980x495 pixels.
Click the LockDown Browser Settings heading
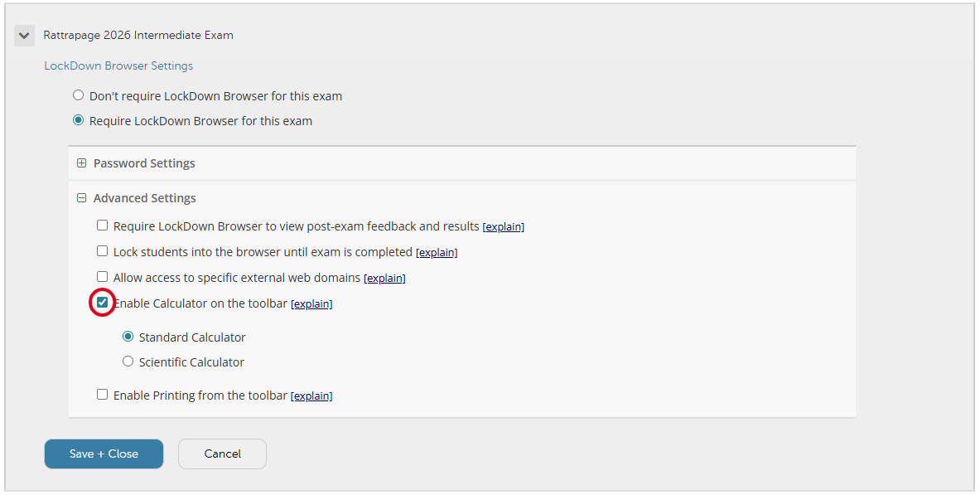click(x=118, y=66)
